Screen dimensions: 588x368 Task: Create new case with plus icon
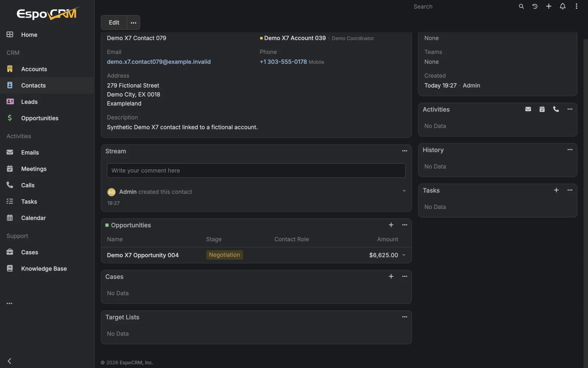pyautogui.click(x=391, y=276)
